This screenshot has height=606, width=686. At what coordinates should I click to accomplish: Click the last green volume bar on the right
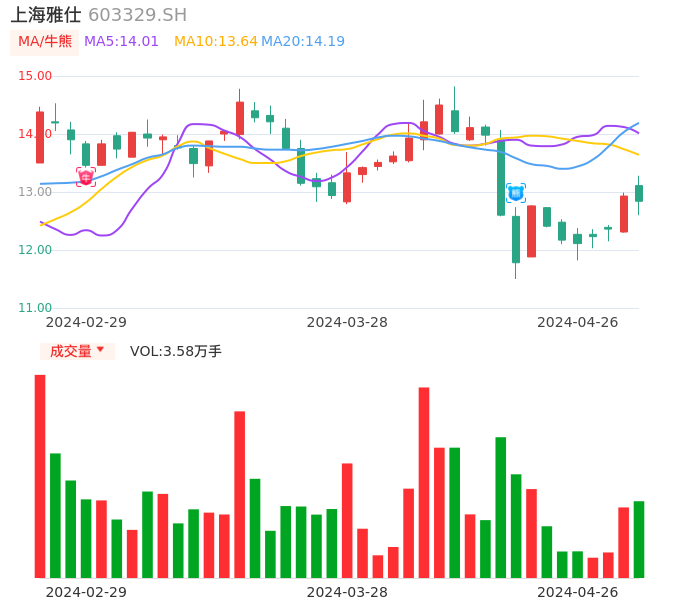[639, 539]
